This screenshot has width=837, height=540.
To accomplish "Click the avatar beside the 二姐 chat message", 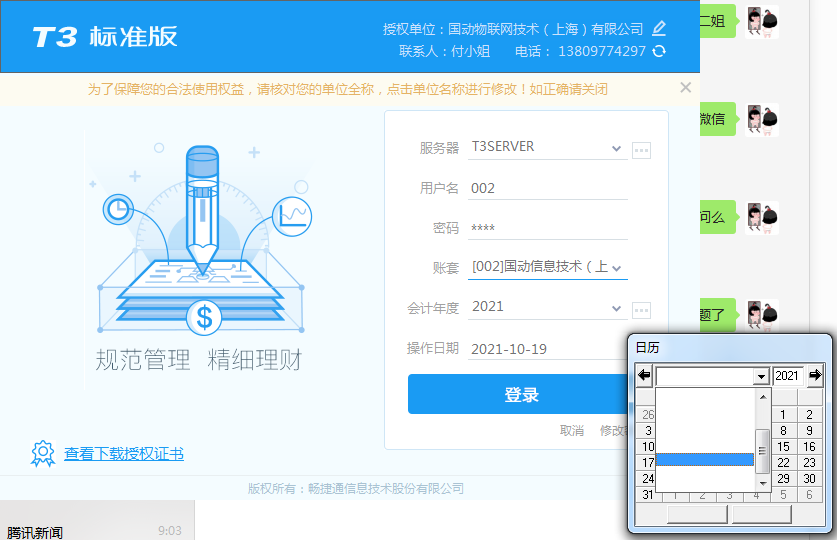I will pos(762,21).
